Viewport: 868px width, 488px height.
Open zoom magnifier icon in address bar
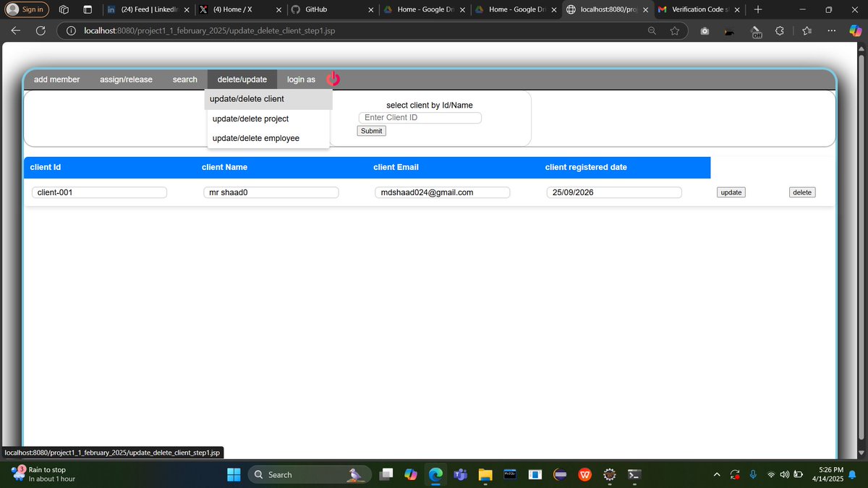pos(652,31)
